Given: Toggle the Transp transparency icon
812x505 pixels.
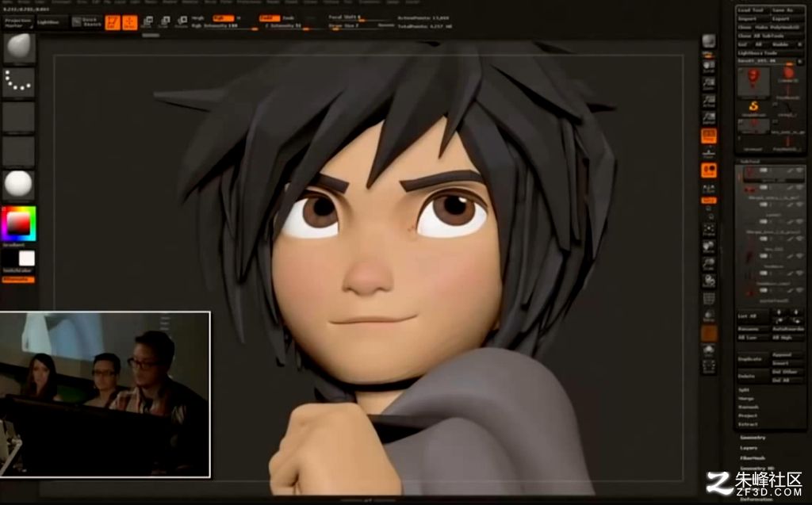Looking at the screenshot, I should (x=708, y=316).
